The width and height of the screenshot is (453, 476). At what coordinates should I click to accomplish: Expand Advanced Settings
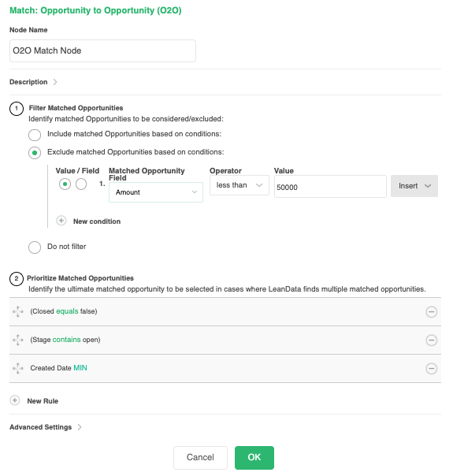point(46,427)
